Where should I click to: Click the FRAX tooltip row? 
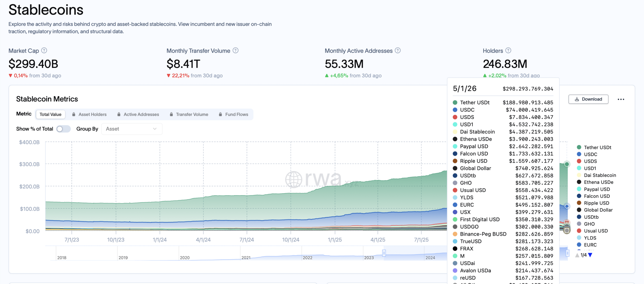[x=503, y=249]
